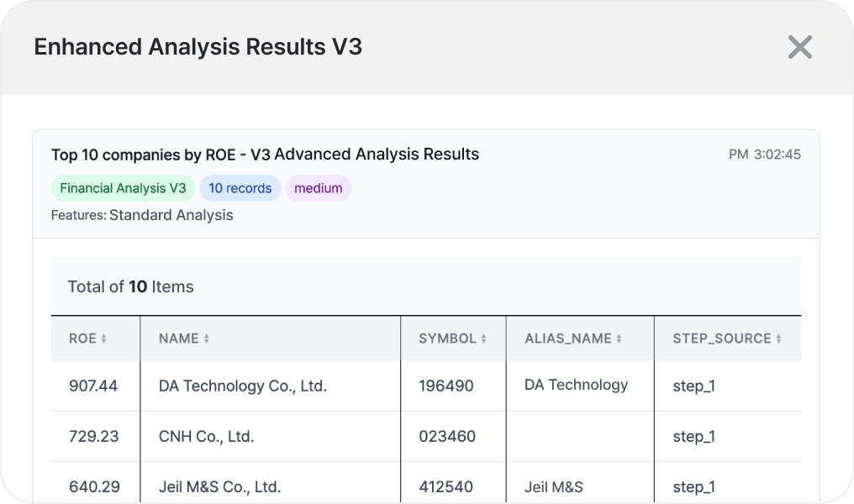Select symbol 412540
Viewport: 854px width, 504px height.
(446, 487)
